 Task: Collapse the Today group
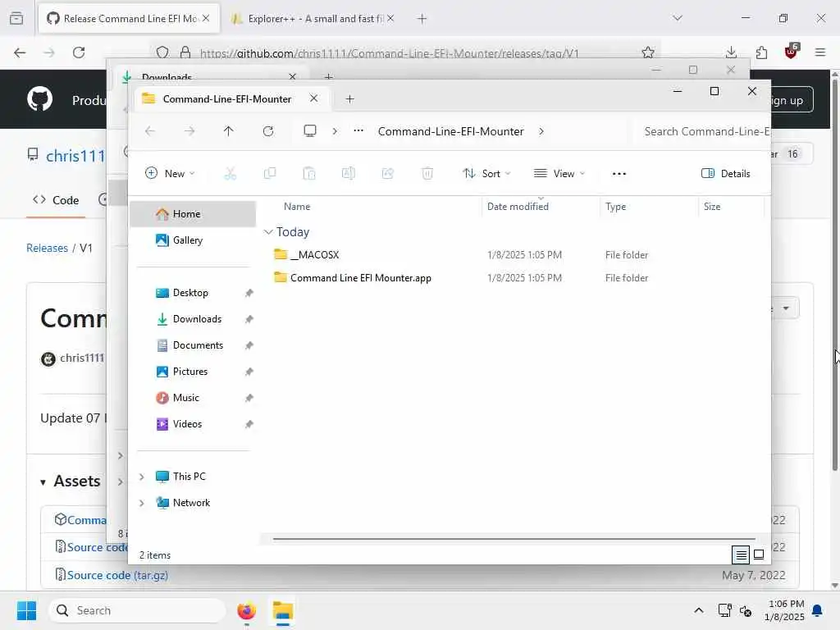(x=268, y=232)
